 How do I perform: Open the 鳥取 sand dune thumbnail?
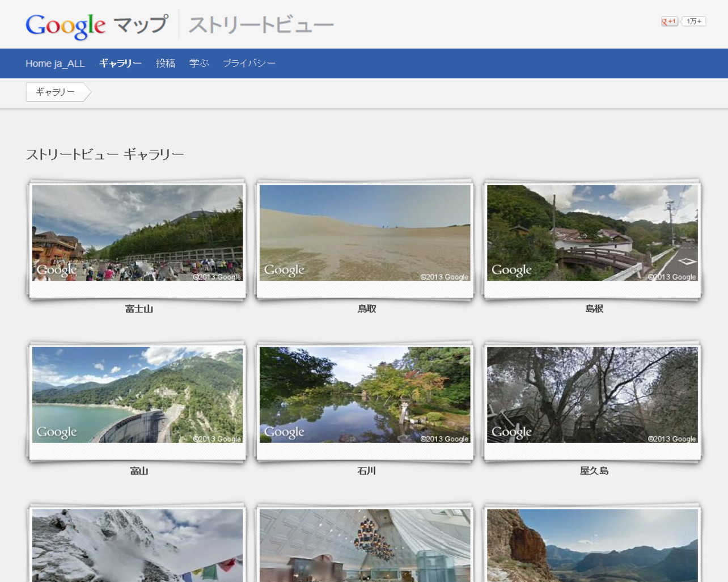coord(365,233)
